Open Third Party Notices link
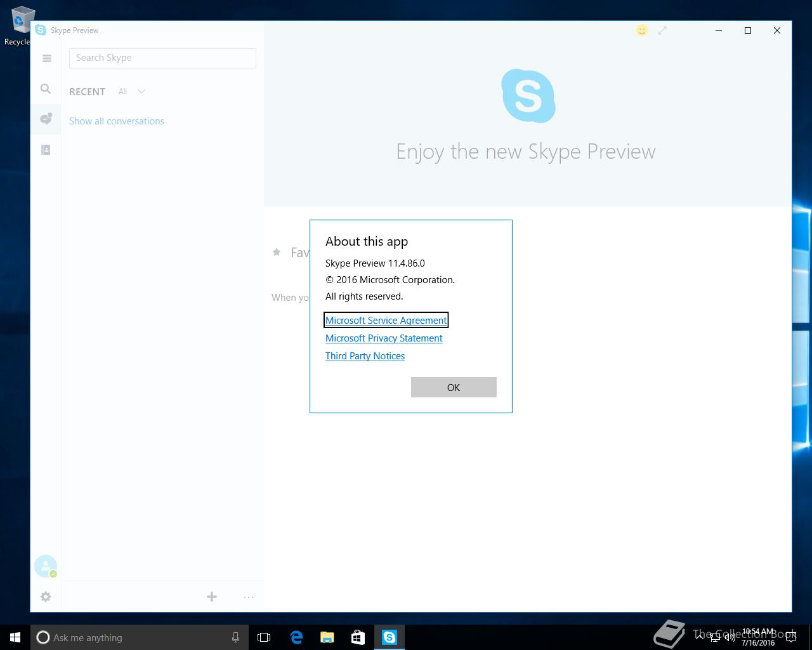 pos(365,356)
